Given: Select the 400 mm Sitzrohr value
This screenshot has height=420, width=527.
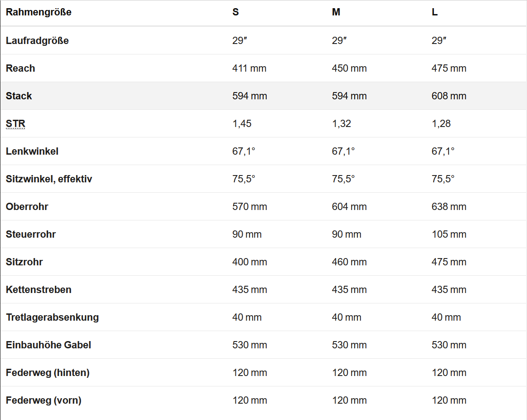Looking at the screenshot, I should (249, 262).
